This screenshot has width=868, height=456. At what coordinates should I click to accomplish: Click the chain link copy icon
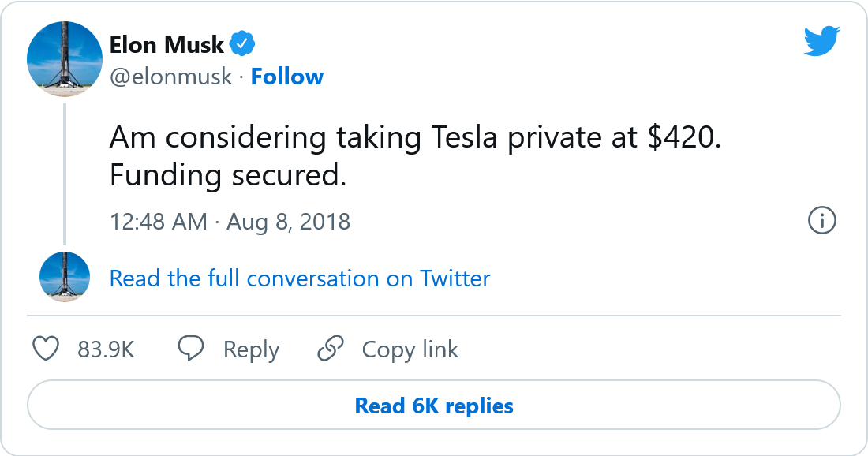[x=330, y=349]
